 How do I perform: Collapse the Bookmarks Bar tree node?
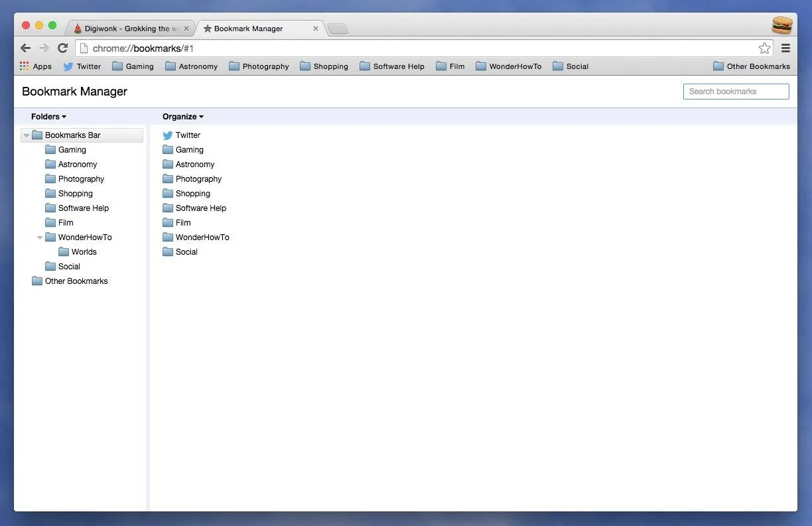[x=27, y=135]
